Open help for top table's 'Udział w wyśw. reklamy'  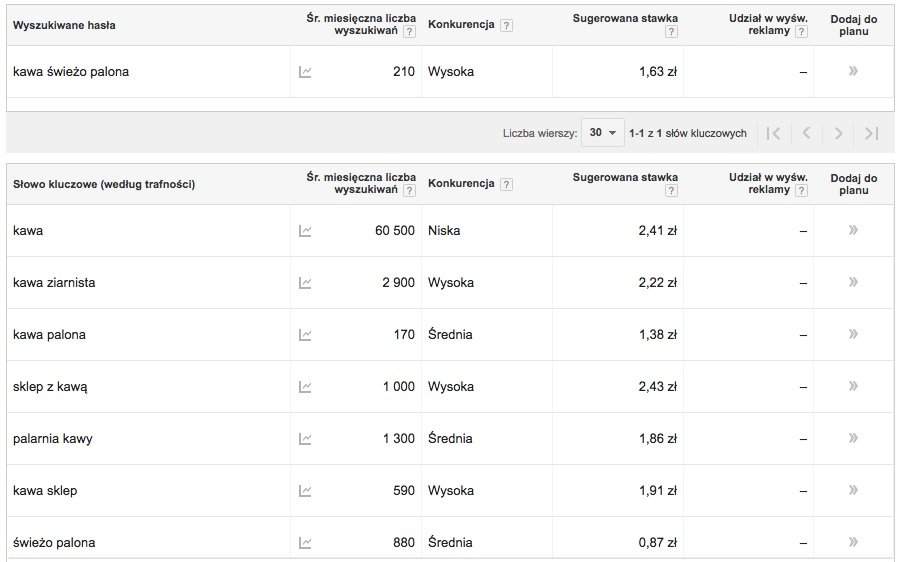coord(802,32)
